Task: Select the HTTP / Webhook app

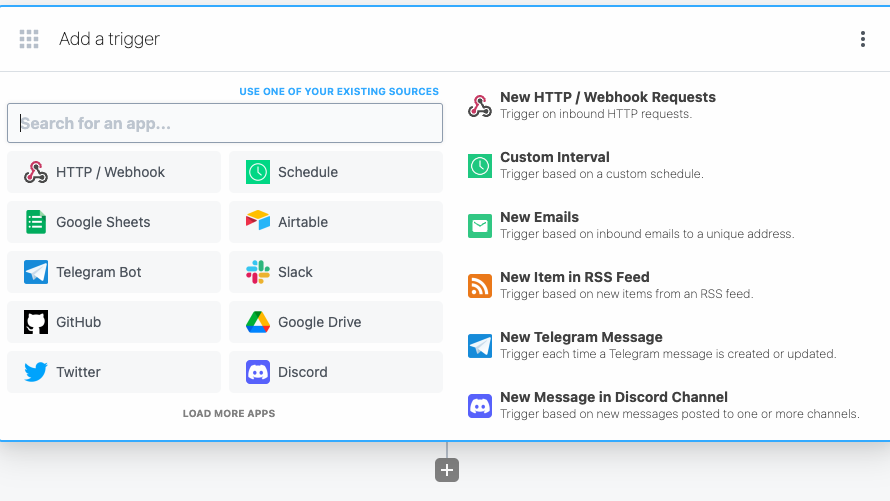Action: [114, 172]
